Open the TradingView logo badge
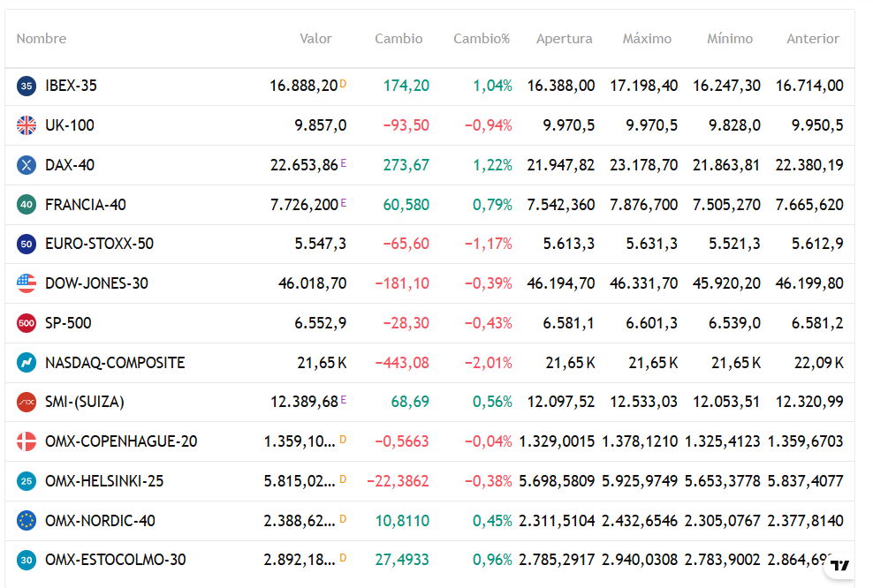The width and height of the screenshot is (873, 588). 840,565
